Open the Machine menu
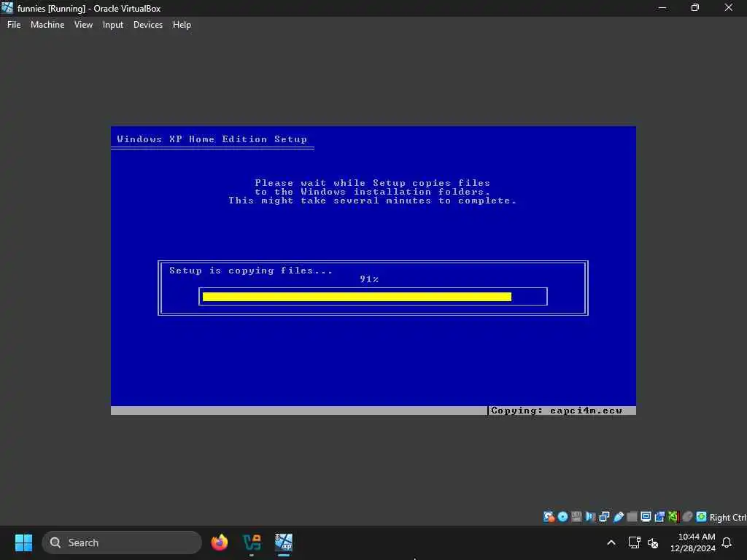This screenshot has height=560, width=747. (x=47, y=25)
